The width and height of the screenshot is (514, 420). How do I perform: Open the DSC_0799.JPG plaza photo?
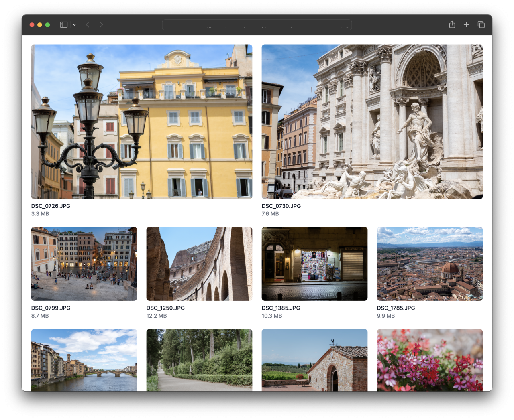pyautogui.click(x=84, y=264)
